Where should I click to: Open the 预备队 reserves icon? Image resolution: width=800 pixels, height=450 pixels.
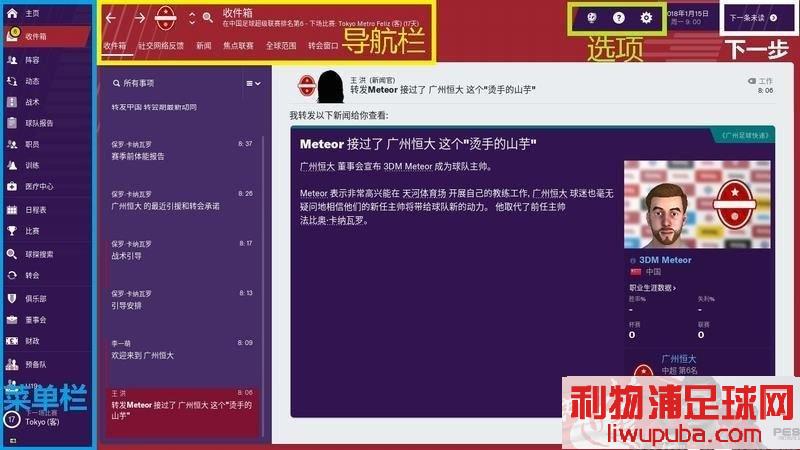[x=12, y=364]
